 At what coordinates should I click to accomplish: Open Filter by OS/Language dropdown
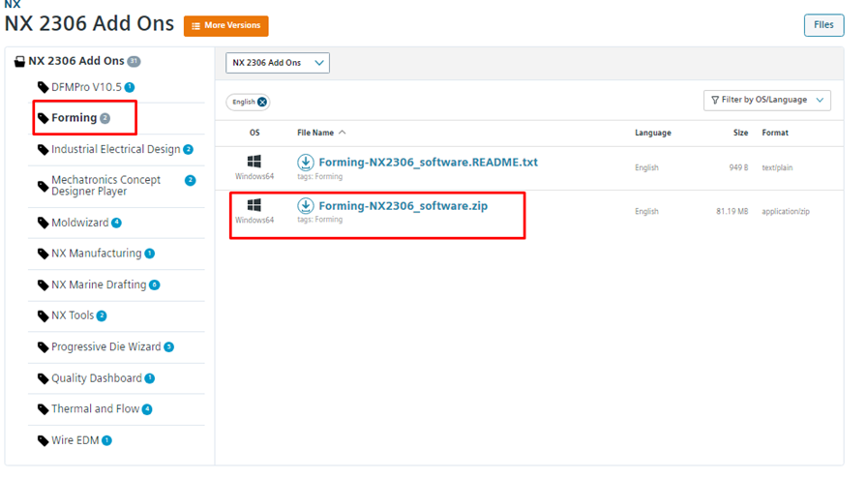pyautogui.click(x=767, y=101)
